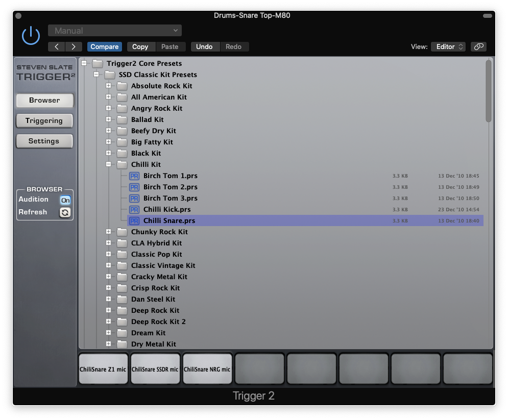
Task: Click the PR icon beside Chilli Snare.prs
Action: (x=134, y=220)
